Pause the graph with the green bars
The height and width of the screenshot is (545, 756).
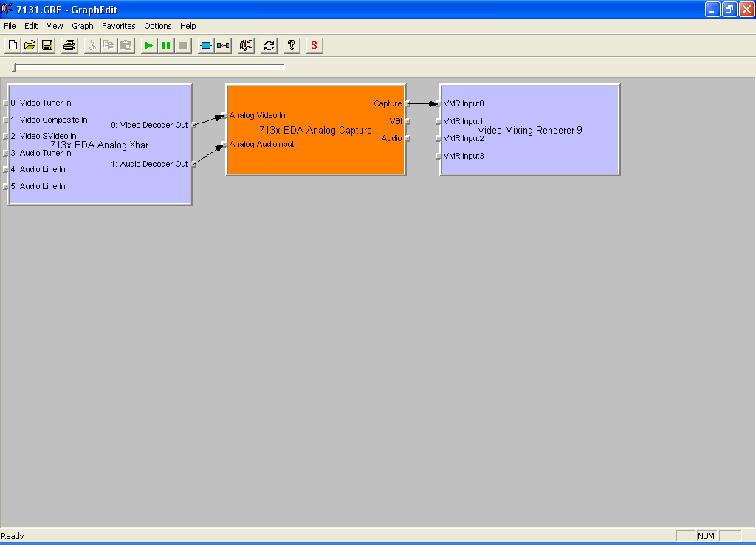[x=166, y=45]
